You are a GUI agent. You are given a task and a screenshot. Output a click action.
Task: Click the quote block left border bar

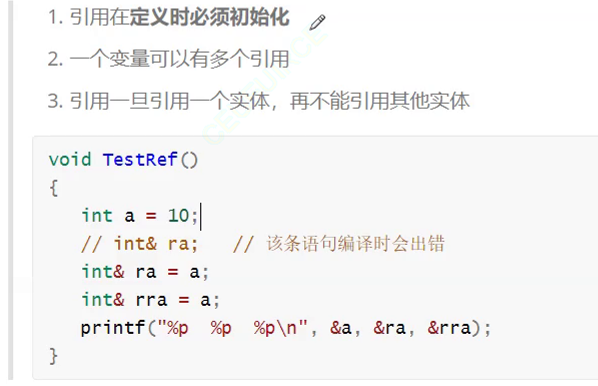coord(11,191)
